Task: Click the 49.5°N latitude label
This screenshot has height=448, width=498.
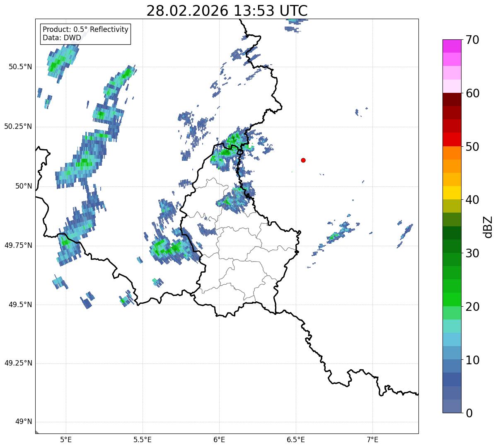Action: tap(20, 305)
